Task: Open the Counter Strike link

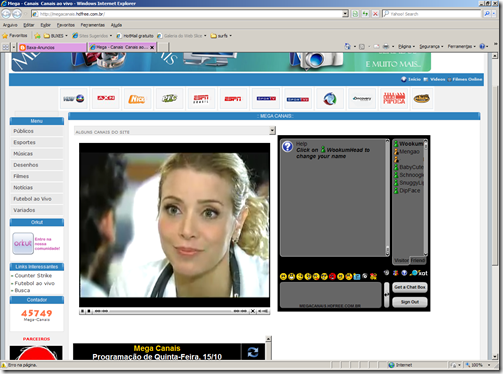Action: click(33, 275)
